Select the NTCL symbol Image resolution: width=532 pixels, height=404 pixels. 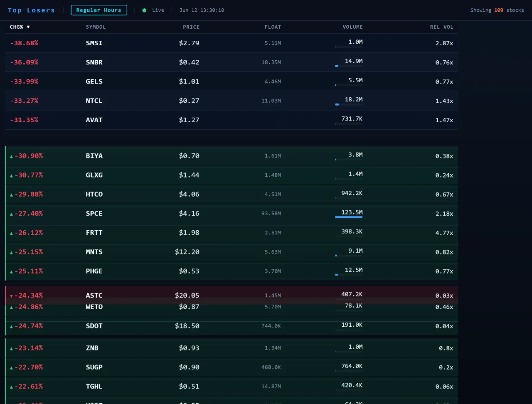point(94,101)
